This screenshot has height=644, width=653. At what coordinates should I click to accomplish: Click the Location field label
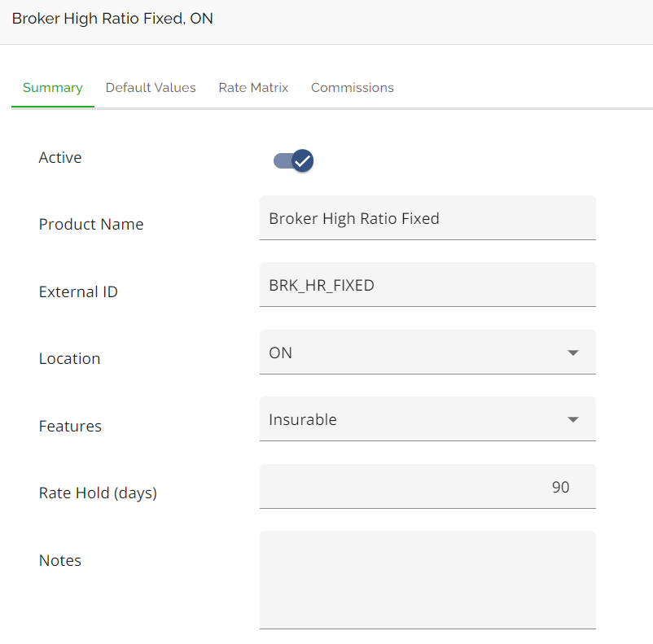pyautogui.click(x=69, y=359)
